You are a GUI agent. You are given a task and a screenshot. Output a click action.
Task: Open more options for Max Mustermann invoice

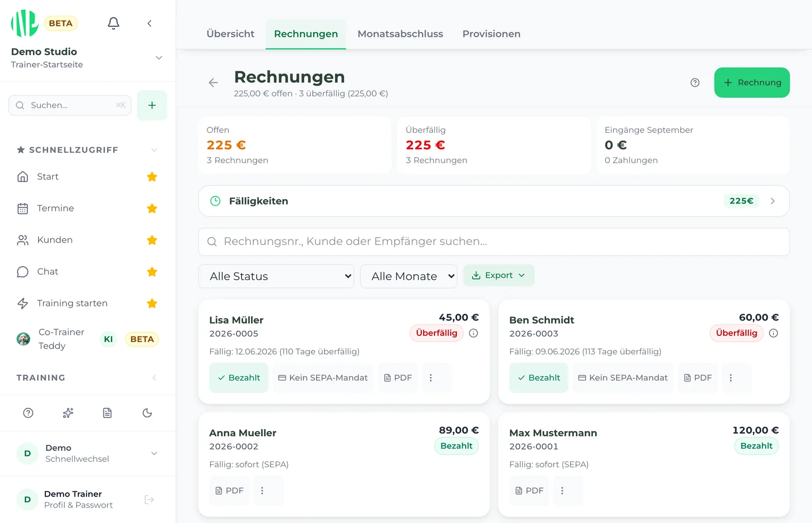(x=562, y=491)
